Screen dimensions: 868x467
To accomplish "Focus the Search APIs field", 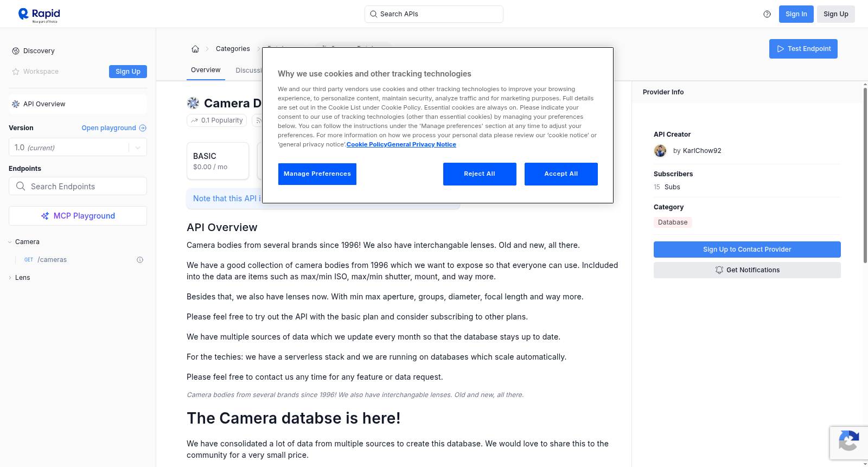I will 434,14.
